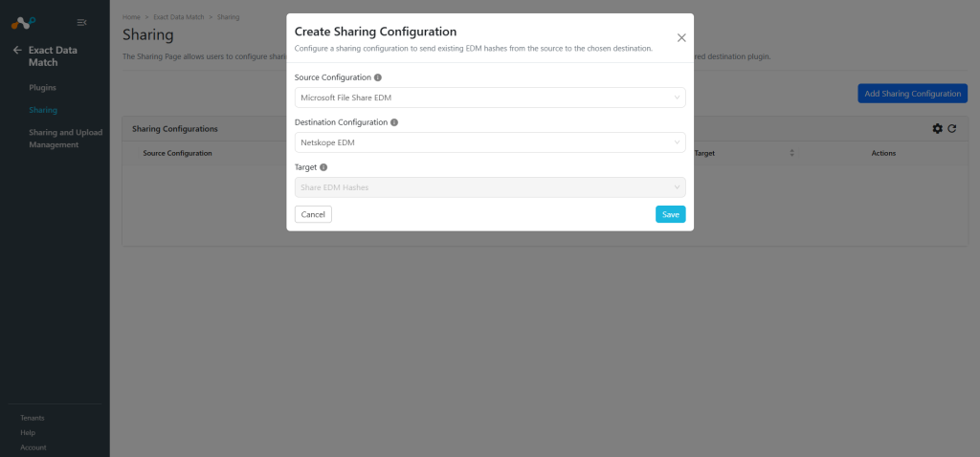Click the Destination Configuration info icon
This screenshot has width=980, height=457.
point(394,122)
